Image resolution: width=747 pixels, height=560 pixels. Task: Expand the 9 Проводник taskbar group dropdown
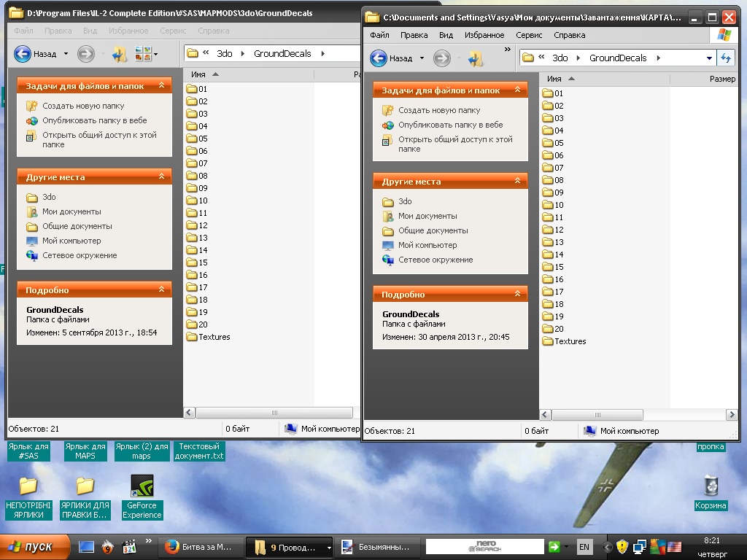[x=329, y=548]
